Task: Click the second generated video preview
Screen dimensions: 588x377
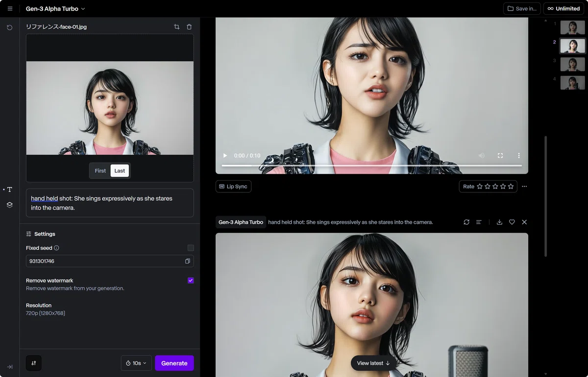Action: [372, 305]
